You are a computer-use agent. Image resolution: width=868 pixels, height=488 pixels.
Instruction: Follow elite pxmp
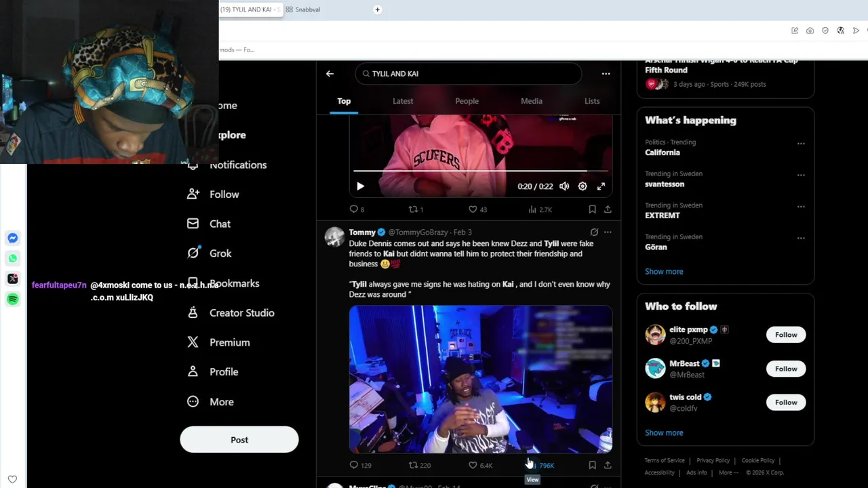[786, 335]
